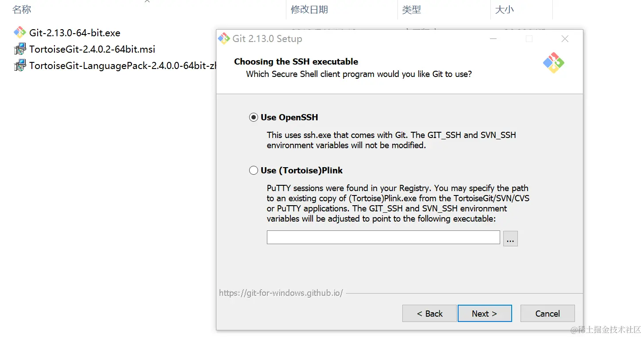Click the Git icon in the Setup title bar
Screen dimensions: 644x337
click(224, 38)
